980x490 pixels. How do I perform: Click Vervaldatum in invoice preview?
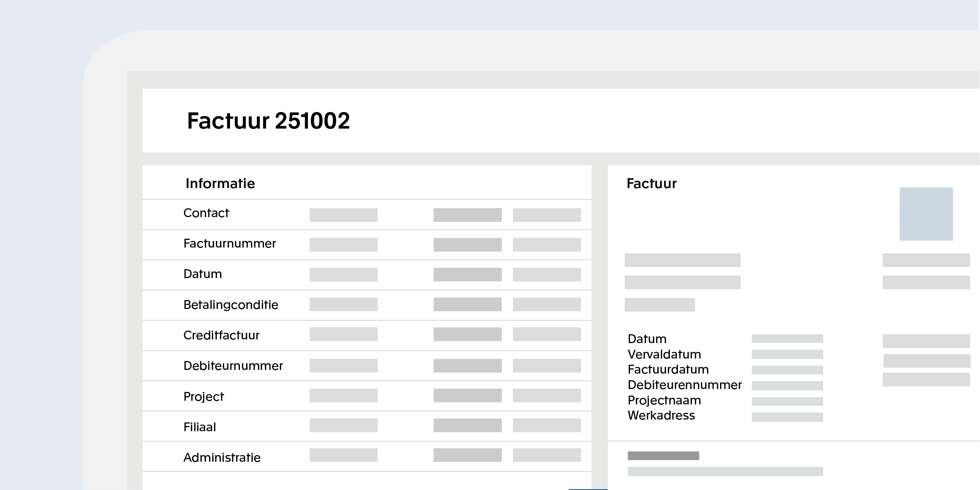pyautogui.click(x=664, y=354)
